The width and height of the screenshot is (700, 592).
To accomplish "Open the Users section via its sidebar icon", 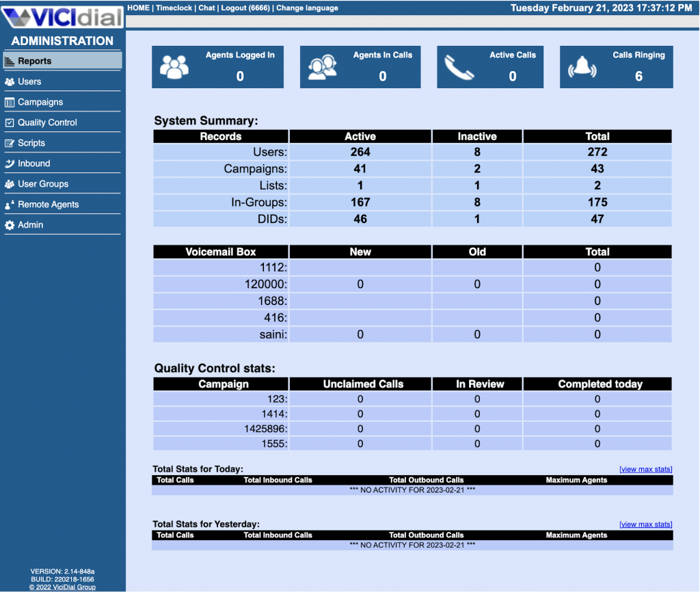I will [10, 81].
